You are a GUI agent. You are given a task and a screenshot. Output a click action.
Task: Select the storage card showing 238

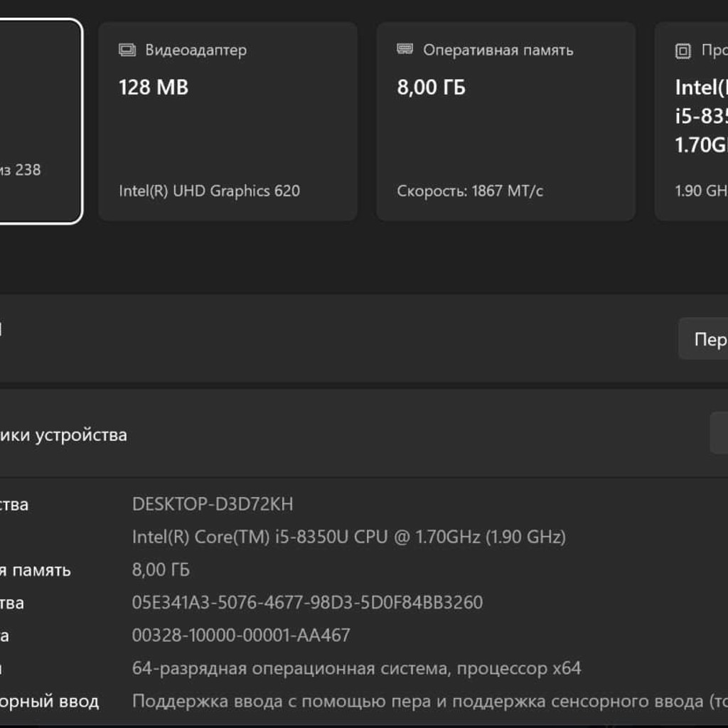[41, 121]
